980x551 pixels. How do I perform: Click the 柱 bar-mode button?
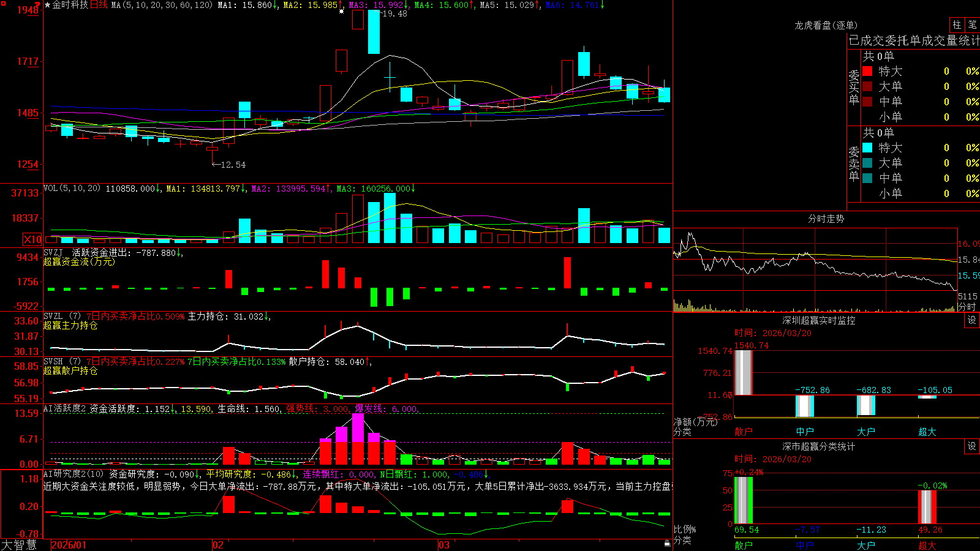click(x=957, y=25)
